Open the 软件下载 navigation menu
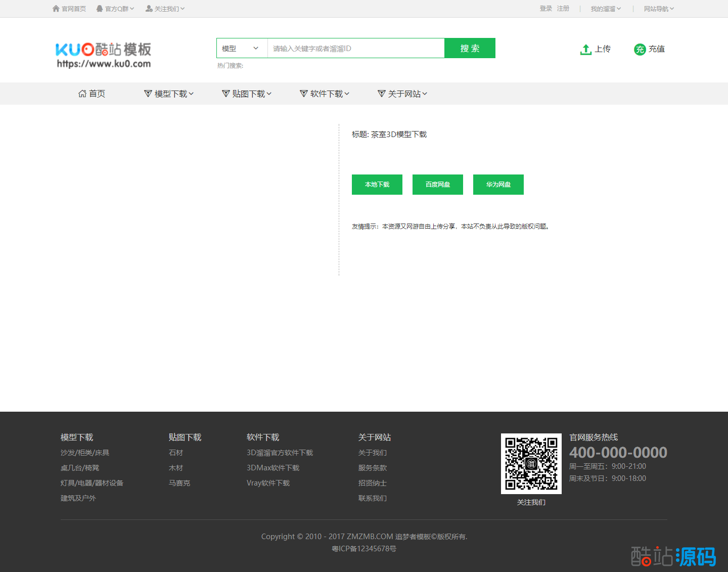The width and height of the screenshot is (728, 572). pos(326,94)
